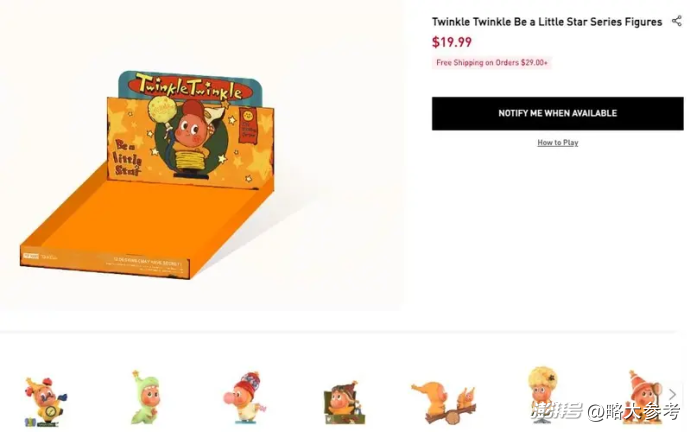Screen dimensions: 690x432
Task: Click the $19.99 price text
Action: 451,42
